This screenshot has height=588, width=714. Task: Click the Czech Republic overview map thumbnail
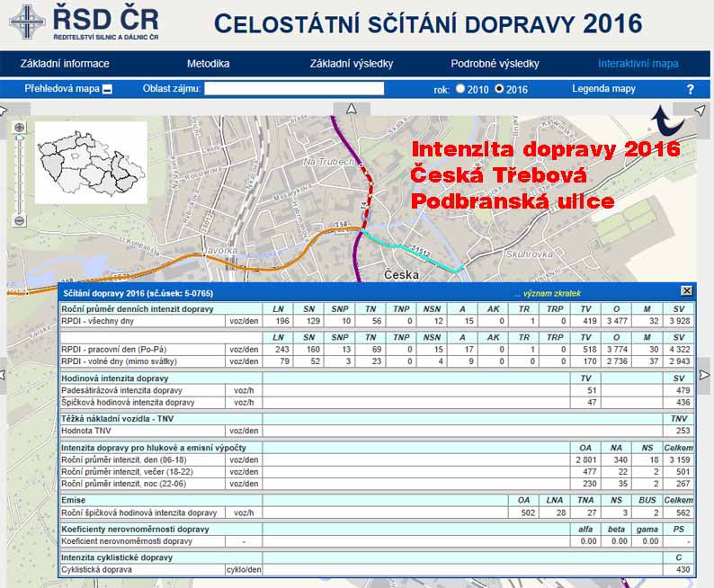[92, 163]
